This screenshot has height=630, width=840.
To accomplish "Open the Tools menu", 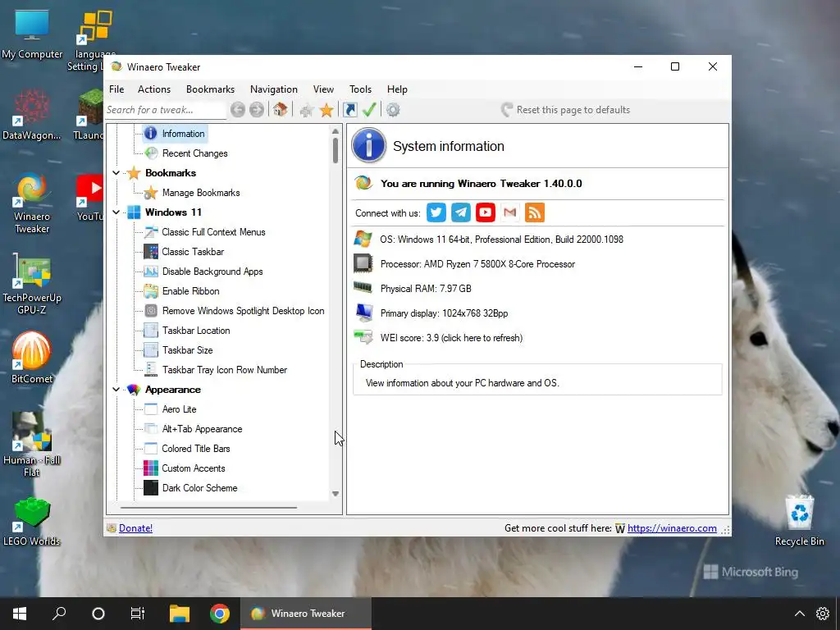I will [x=360, y=89].
